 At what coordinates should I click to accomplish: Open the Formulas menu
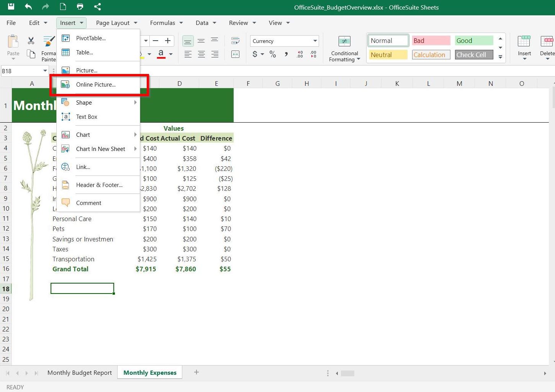point(166,23)
